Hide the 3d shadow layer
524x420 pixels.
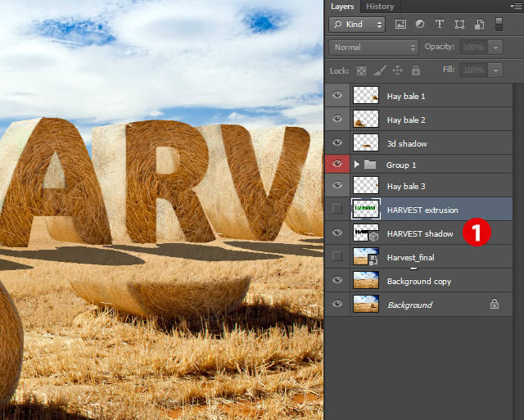[x=337, y=142]
